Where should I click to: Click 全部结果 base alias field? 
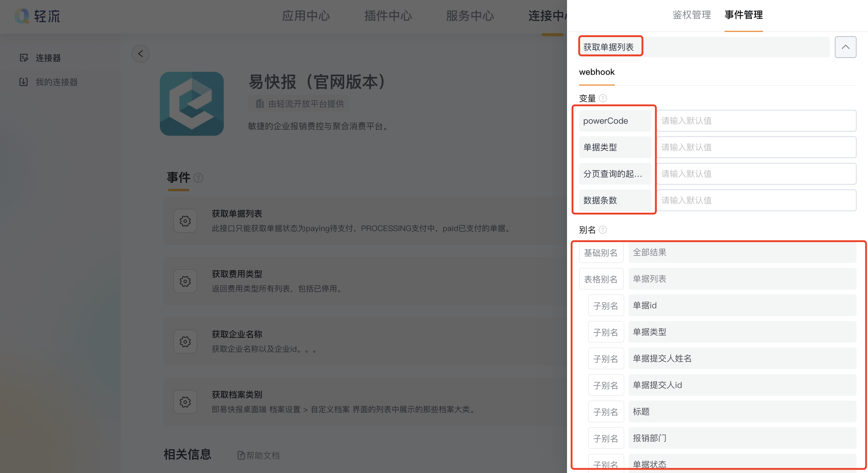point(742,252)
